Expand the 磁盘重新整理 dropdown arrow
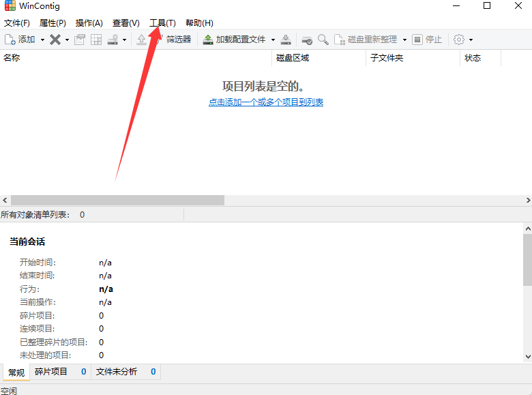532x395 pixels. click(404, 40)
